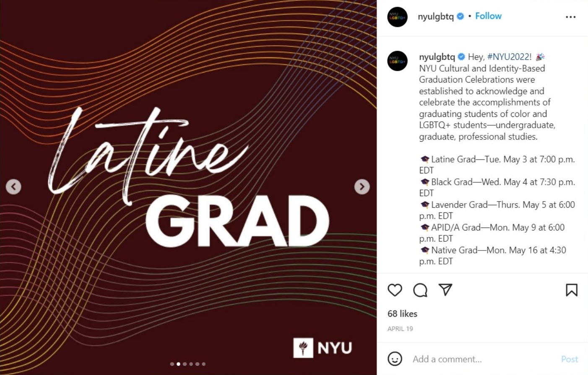Click the caption nyulgbtq profile avatar

point(397,61)
